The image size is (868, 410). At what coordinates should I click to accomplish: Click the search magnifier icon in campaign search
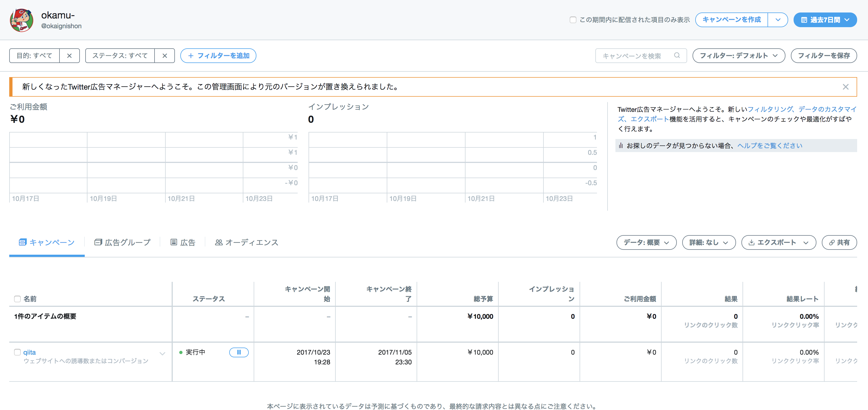click(678, 56)
